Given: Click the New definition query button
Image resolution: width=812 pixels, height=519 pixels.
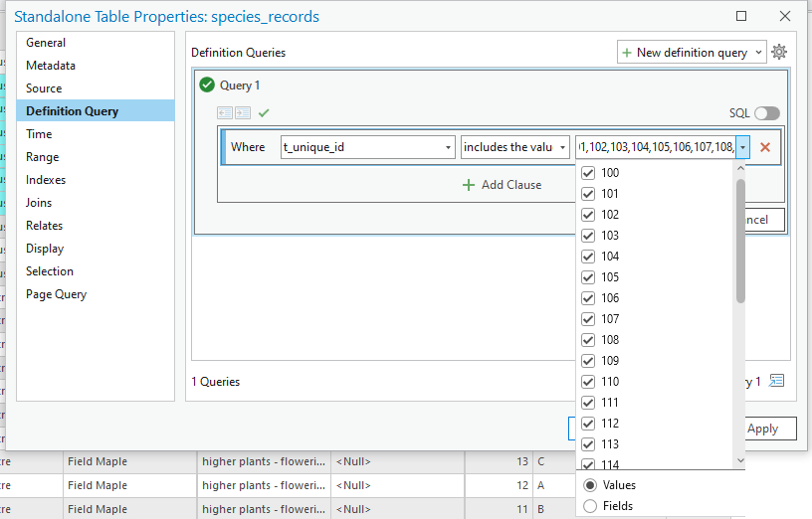Looking at the screenshot, I should point(684,53).
